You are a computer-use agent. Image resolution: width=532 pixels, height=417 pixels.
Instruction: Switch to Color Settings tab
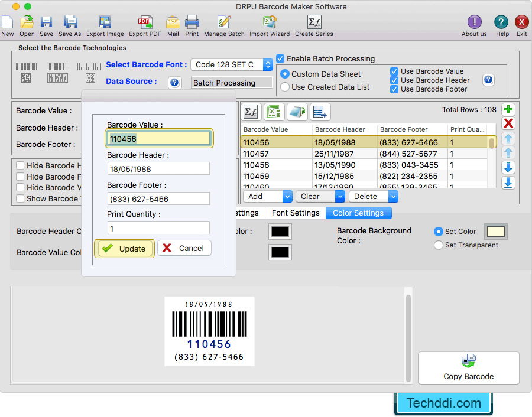point(358,213)
